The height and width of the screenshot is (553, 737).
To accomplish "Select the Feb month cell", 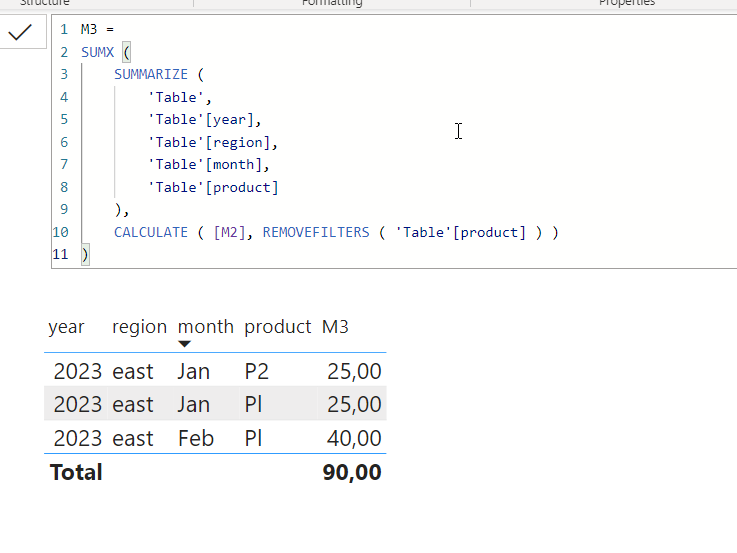I will 196,438.
